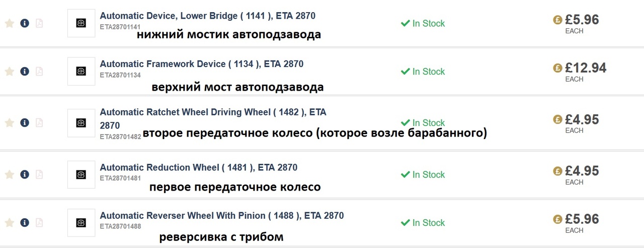Screen dimensions: 644x248
Task: Open info for Automatic Reduction Wheel 1481
Action: click(x=25, y=174)
